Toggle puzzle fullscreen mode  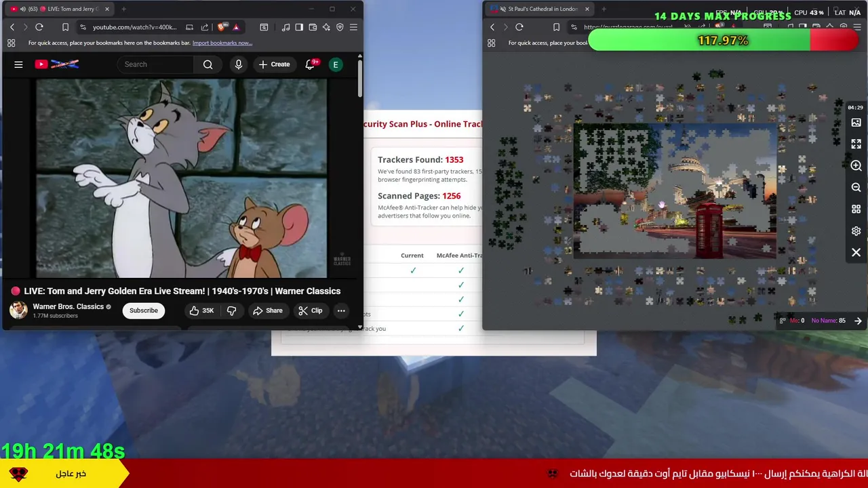point(856,144)
